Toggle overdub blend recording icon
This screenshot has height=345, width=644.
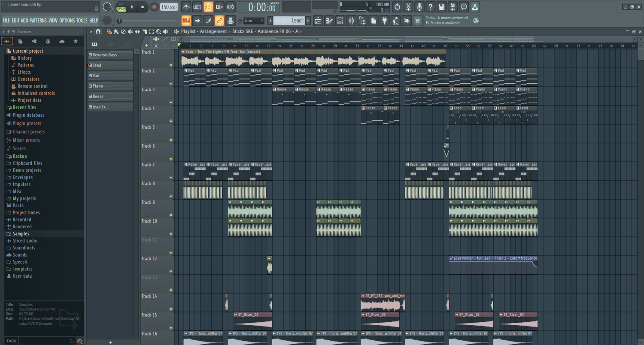[219, 7]
